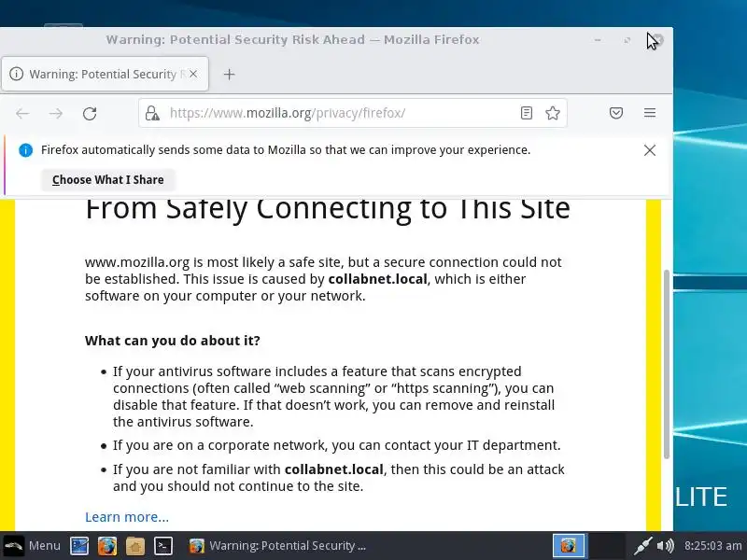Click the page vertical scrollbar
The width and height of the screenshot is (747, 560).
pos(667,364)
